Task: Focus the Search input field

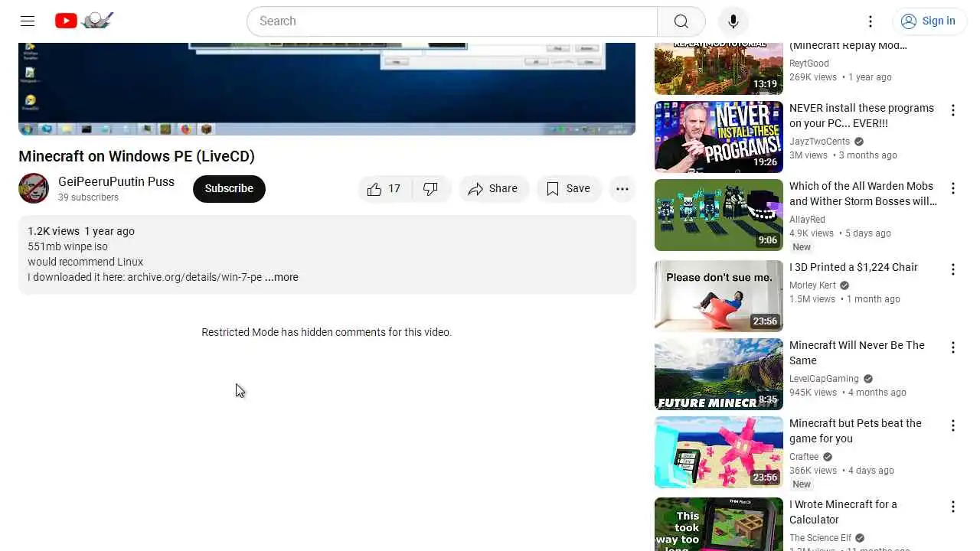Action: pyautogui.click(x=452, y=21)
